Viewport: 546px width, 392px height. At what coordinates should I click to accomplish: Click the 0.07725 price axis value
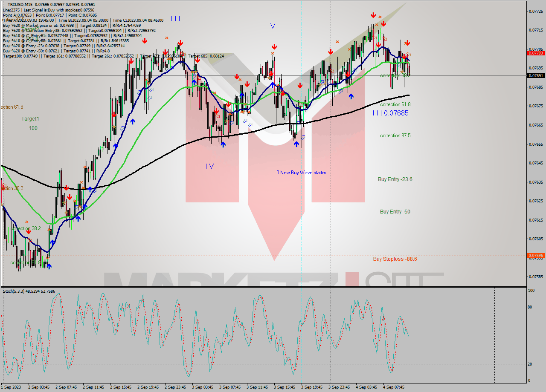pos(536,11)
